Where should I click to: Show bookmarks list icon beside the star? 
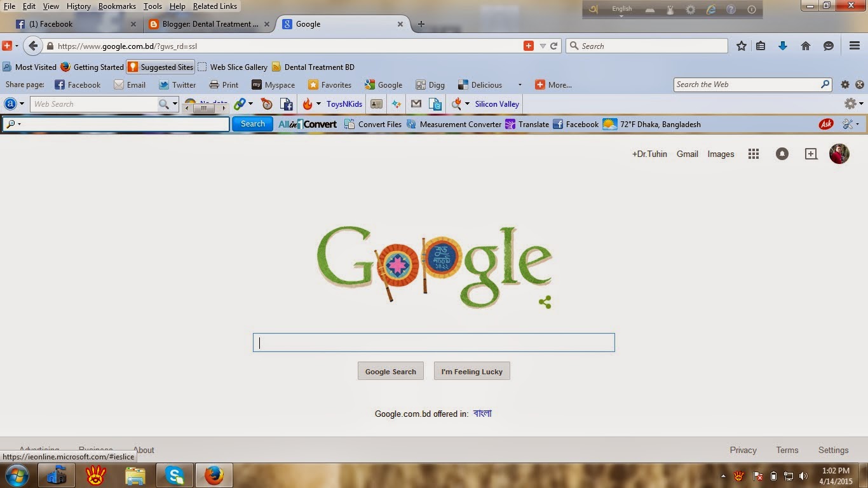pos(761,46)
